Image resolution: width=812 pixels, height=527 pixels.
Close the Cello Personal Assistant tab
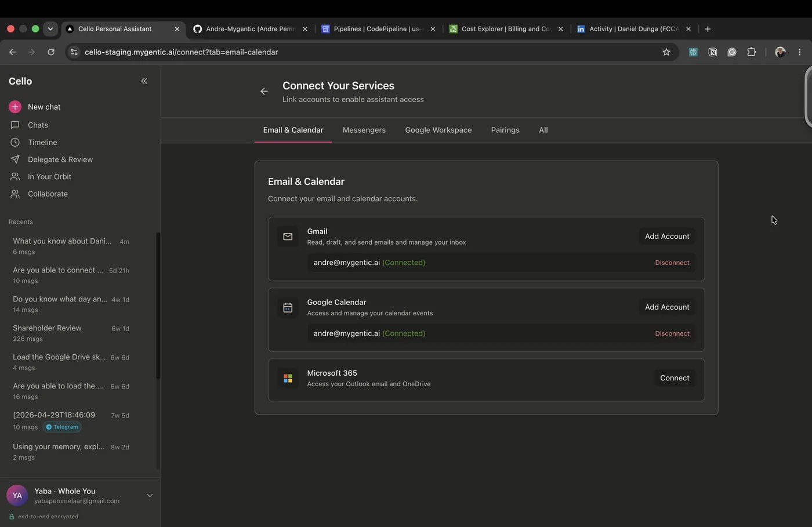coord(177,29)
